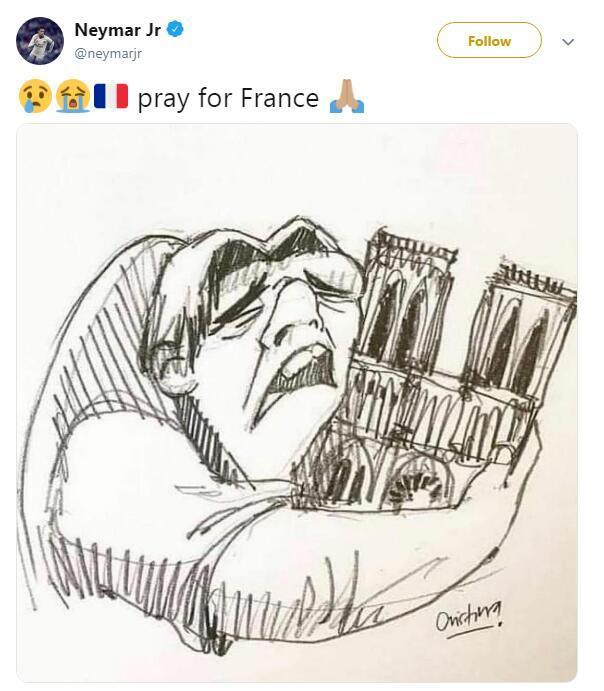
Task: Expand the tweet options chevron
Action: click(568, 42)
